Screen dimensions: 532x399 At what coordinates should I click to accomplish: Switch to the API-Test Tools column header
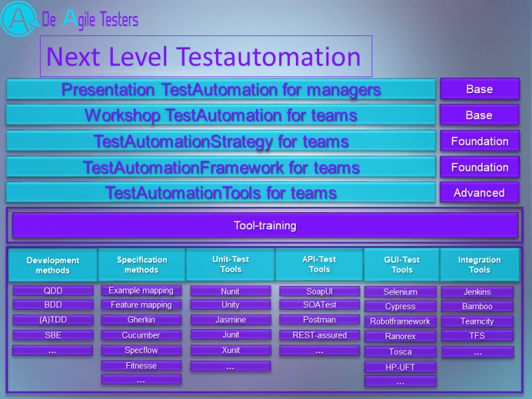point(319,264)
